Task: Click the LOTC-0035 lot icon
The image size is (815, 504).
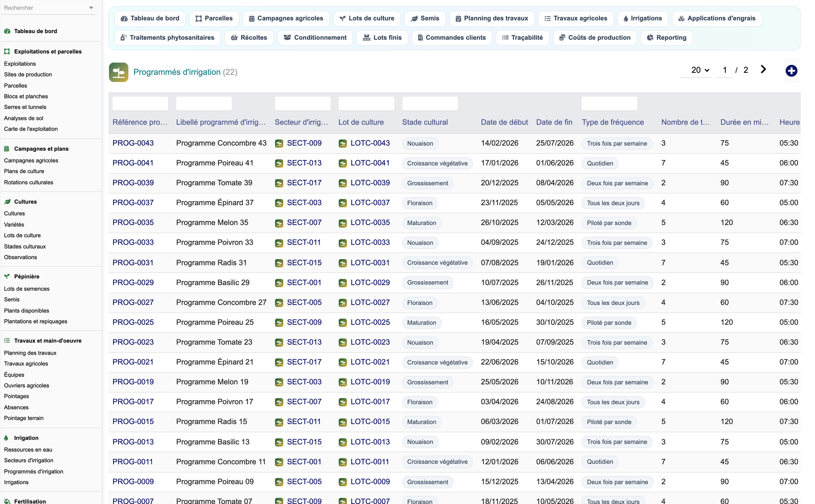Action: 343,223
